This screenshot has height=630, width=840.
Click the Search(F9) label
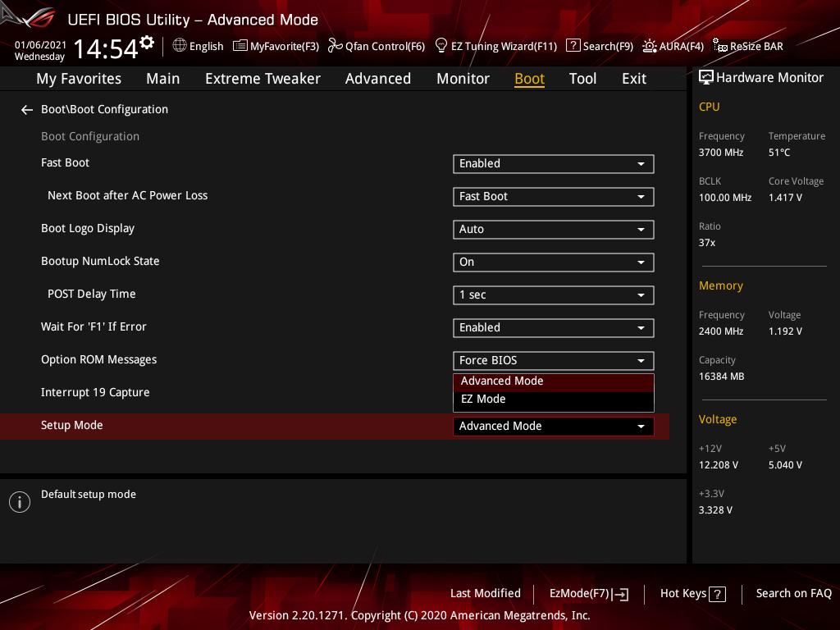[608, 47]
